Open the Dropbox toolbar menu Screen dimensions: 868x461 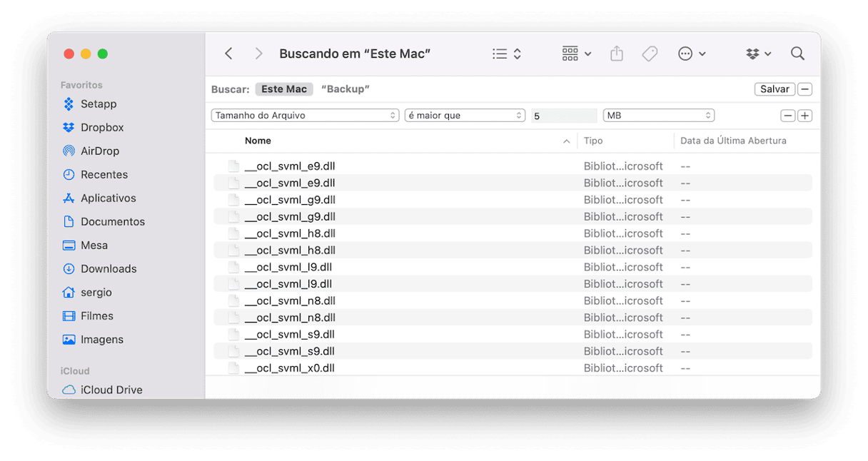tap(758, 54)
